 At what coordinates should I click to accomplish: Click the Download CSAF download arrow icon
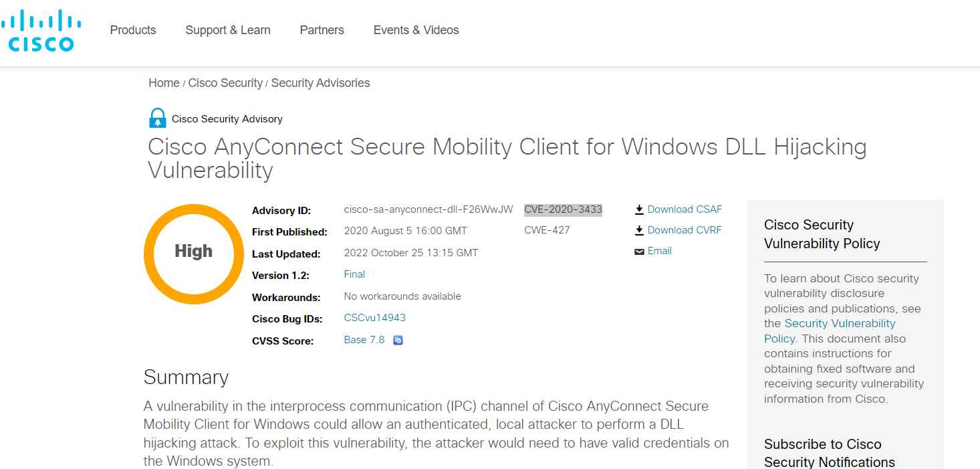(639, 209)
